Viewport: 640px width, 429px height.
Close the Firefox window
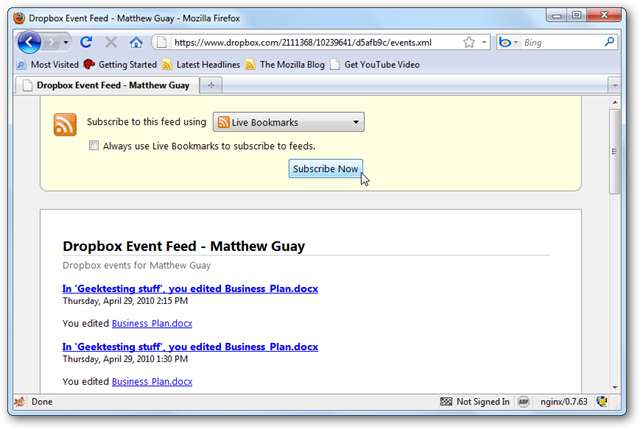click(604, 16)
